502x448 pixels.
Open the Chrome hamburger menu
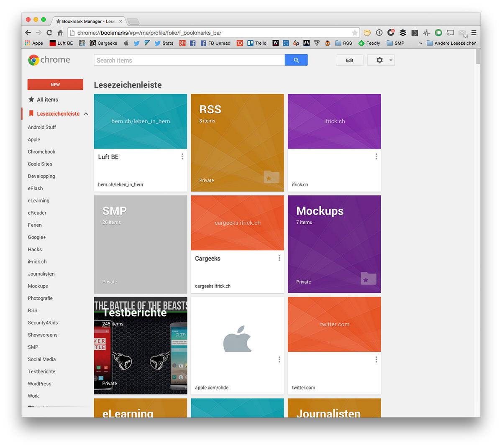(474, 33)
